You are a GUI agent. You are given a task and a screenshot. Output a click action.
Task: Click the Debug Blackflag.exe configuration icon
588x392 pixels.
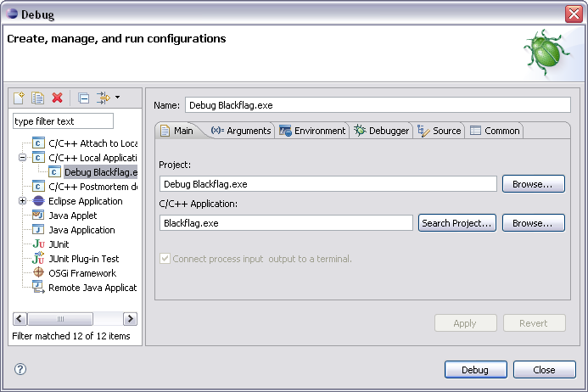point(54,171)
